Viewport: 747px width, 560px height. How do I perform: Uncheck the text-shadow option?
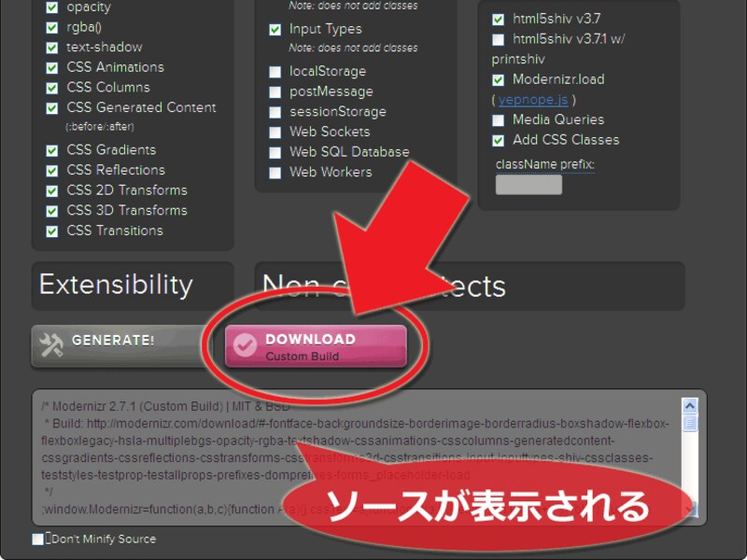click(51, 47)
